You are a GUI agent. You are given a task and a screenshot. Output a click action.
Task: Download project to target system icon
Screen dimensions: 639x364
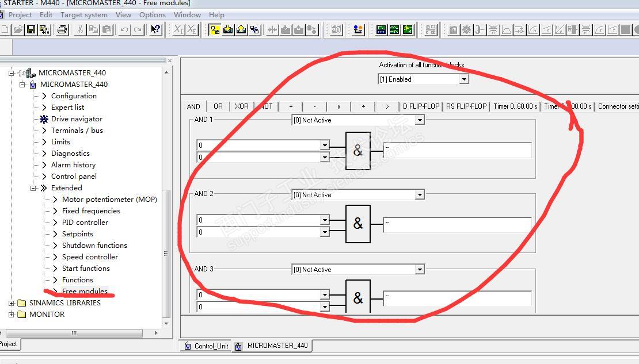tap(228, 30)
